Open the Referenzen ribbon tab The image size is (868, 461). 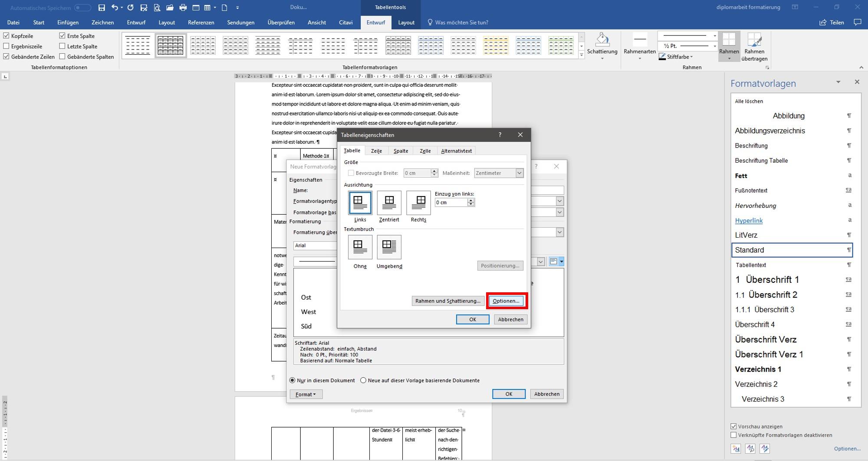201,23
